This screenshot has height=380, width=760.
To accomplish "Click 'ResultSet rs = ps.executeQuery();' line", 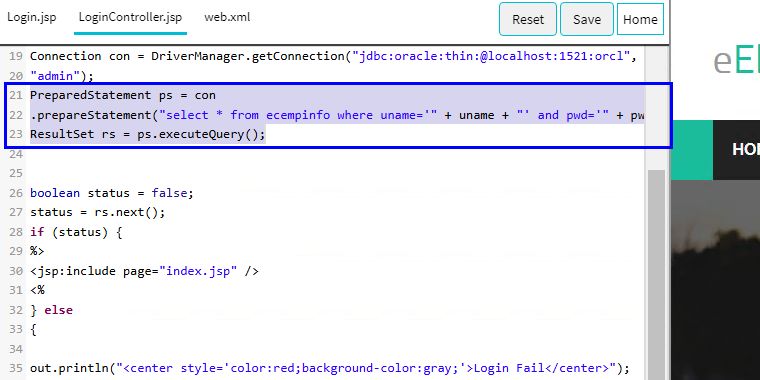I will [x=148, y=134].
